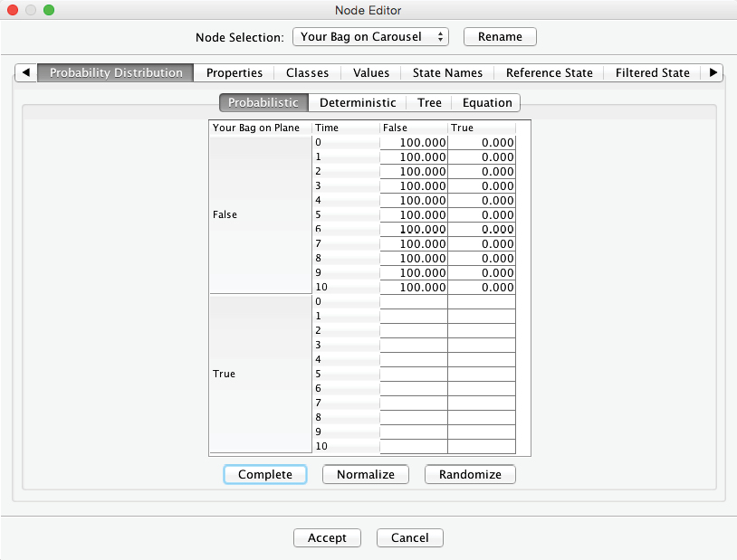Select True cell for Plane False, Time 0
Image resolution: width=737 pixels, height=560 pixels.
click(482, 142)
